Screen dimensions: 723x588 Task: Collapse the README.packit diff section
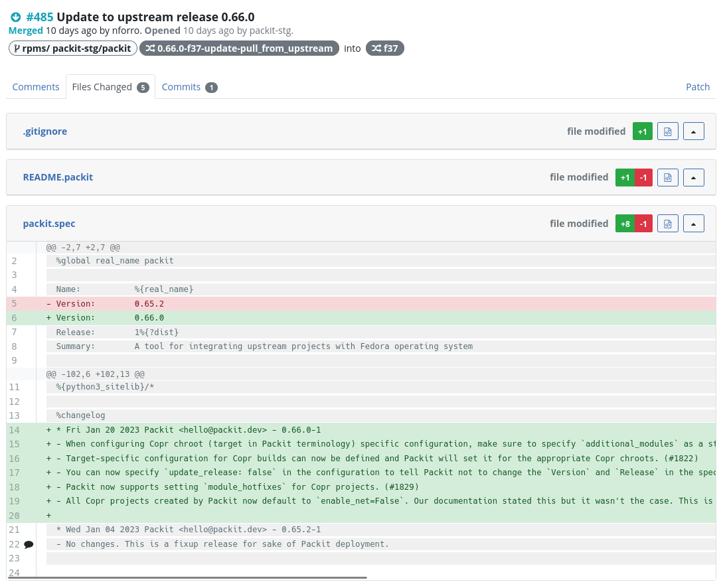tap(693, 177)
